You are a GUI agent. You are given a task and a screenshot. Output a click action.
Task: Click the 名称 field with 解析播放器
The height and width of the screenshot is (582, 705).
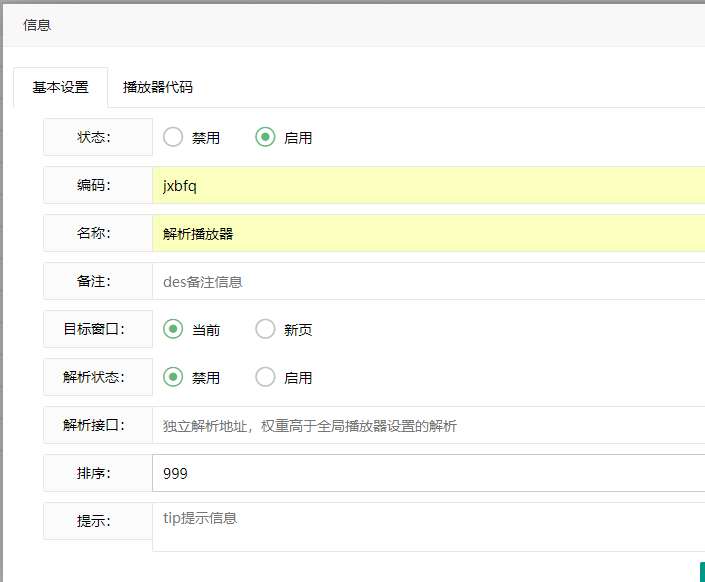pos(428,233)
